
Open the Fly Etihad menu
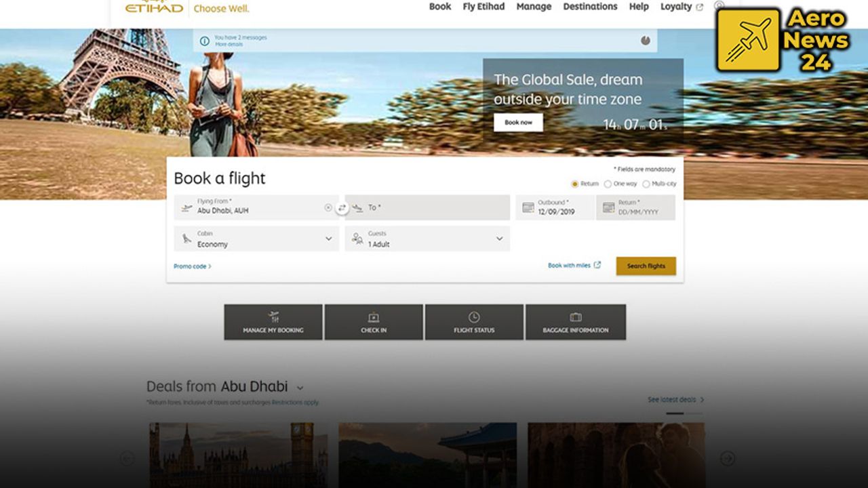484,7
